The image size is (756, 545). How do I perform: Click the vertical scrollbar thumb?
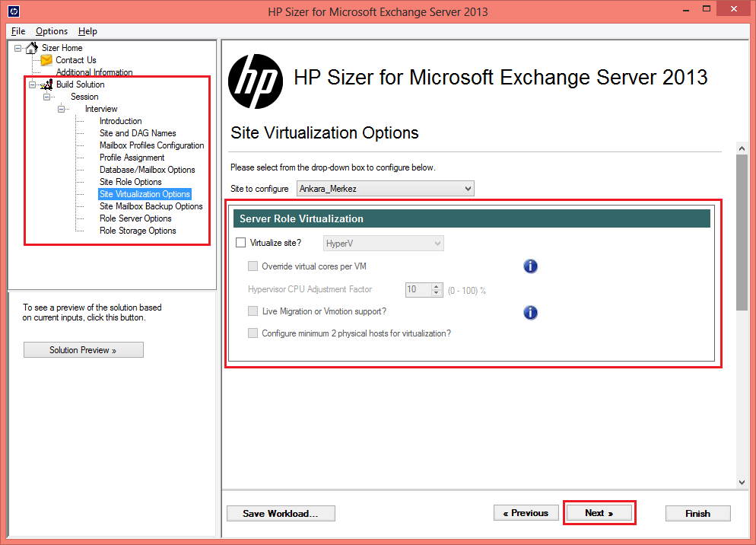click(742, 233)
